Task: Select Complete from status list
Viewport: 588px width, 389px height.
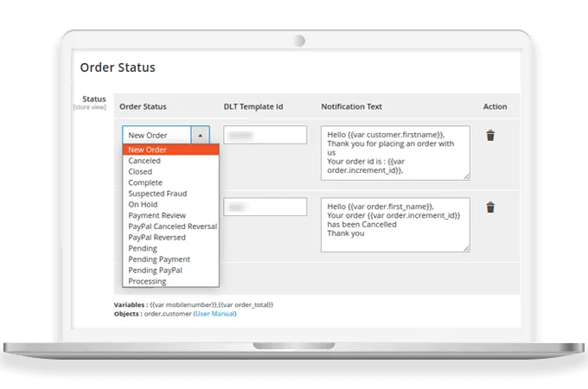Action: click(x=170, y=182)
